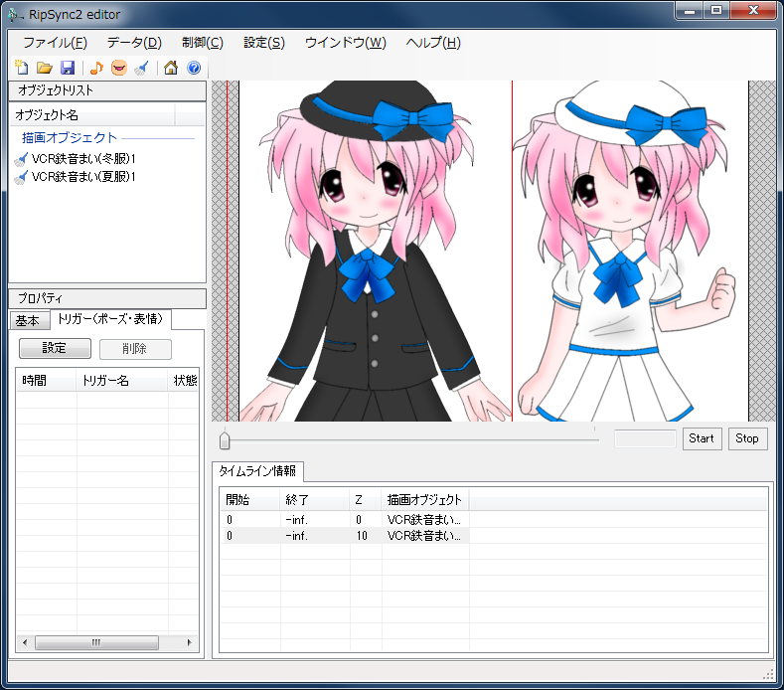Click the timeline playback slider thumb

point(225,440)
